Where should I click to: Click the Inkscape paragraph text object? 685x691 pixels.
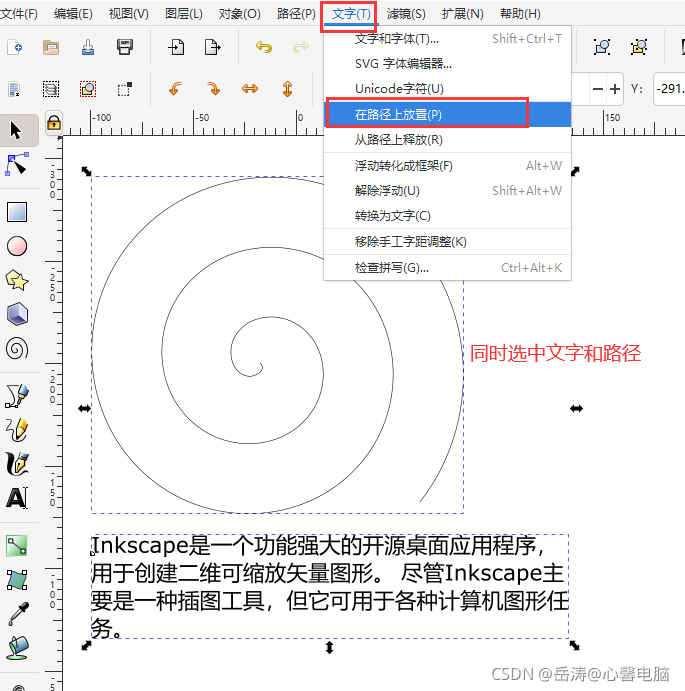330,586
